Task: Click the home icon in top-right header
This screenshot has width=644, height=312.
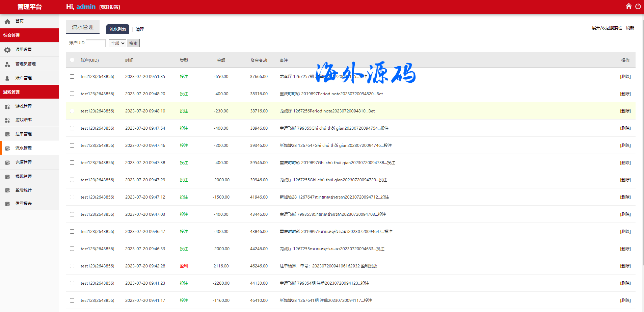Action: coord(628,6)
